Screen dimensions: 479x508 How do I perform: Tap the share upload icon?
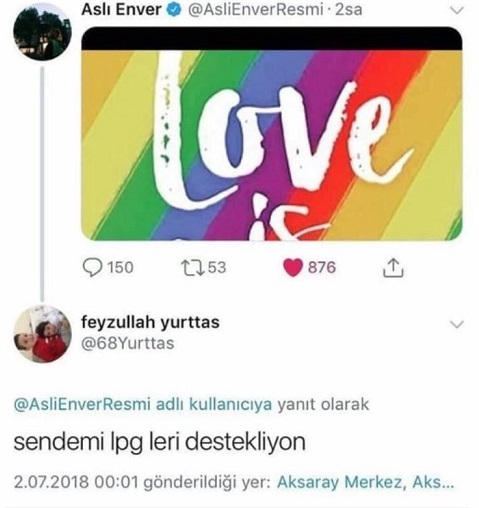click(x=393, y=267)
